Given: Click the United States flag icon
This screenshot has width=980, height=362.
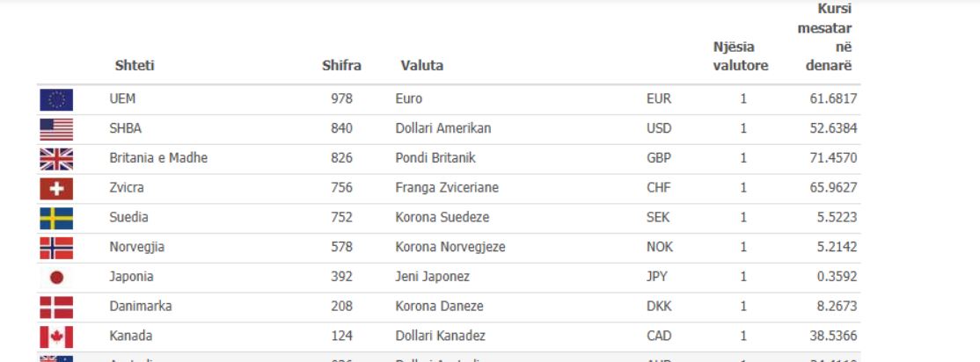Looking at the screenshot, I should pos(56,129).
